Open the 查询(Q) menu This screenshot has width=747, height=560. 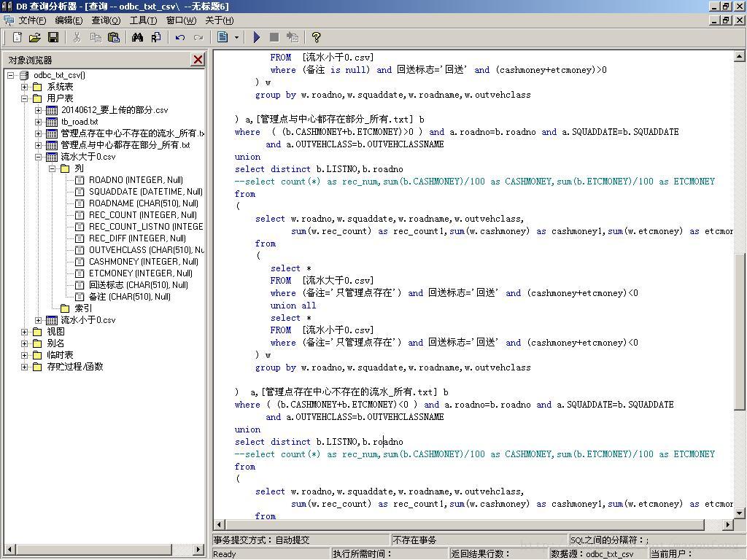pos(106,20)
